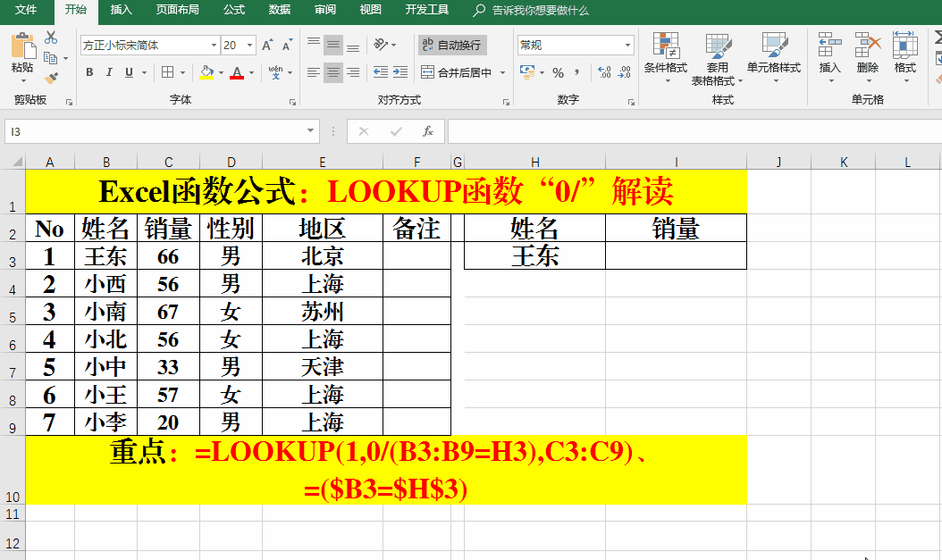Expand the font name dropdown
942x560 pixels.
[214, 45]
